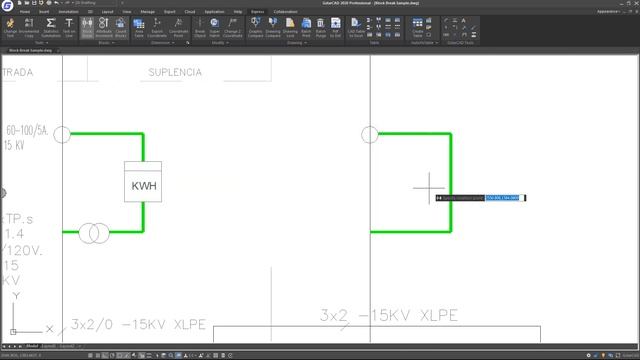Select the Coordinate Point tool
Viewport: 640px width, 360px height.
coord(178,28)
